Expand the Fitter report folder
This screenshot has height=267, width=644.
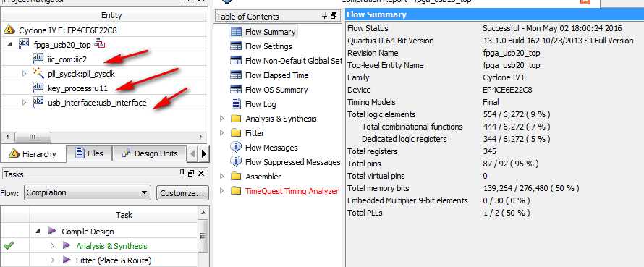(x=222, y=133)
